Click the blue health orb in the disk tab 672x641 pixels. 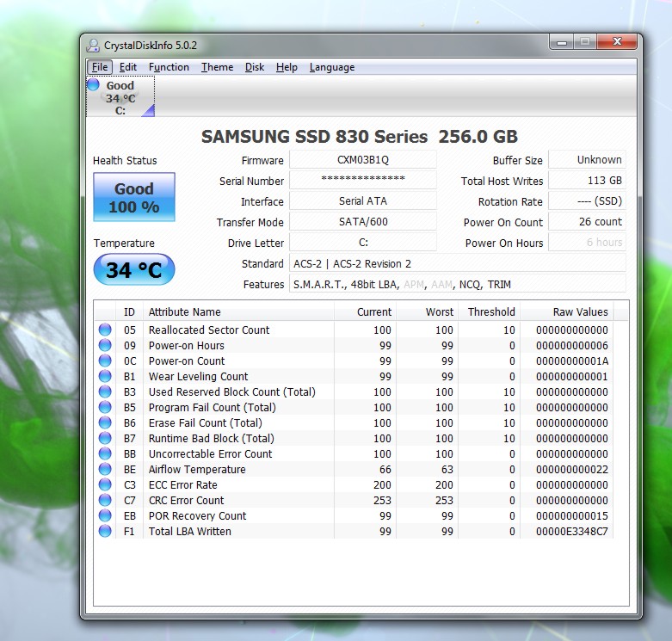tap(94, 84)
